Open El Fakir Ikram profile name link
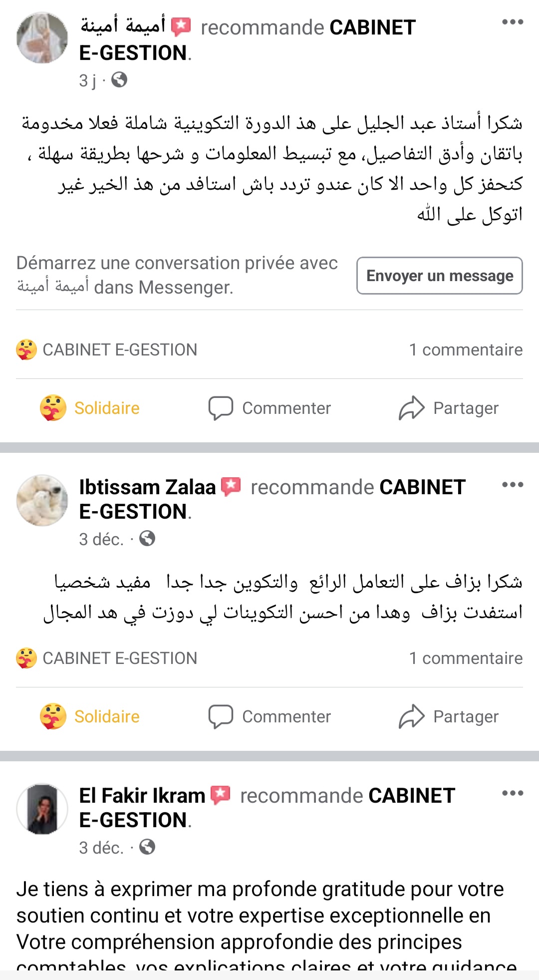Viewport: 539px width, 980px height. pyautogui.click(x=142, y=796)
